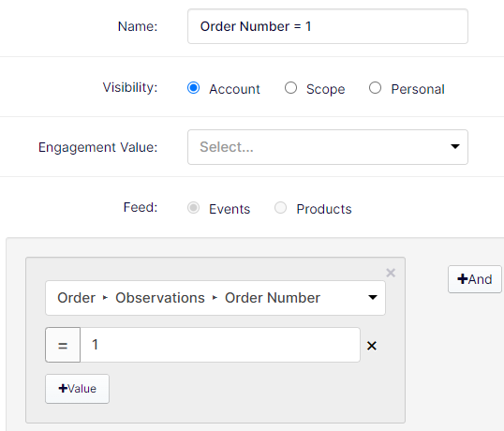Click the Personal label text
504x431 pixels.
tap(418, 89)
